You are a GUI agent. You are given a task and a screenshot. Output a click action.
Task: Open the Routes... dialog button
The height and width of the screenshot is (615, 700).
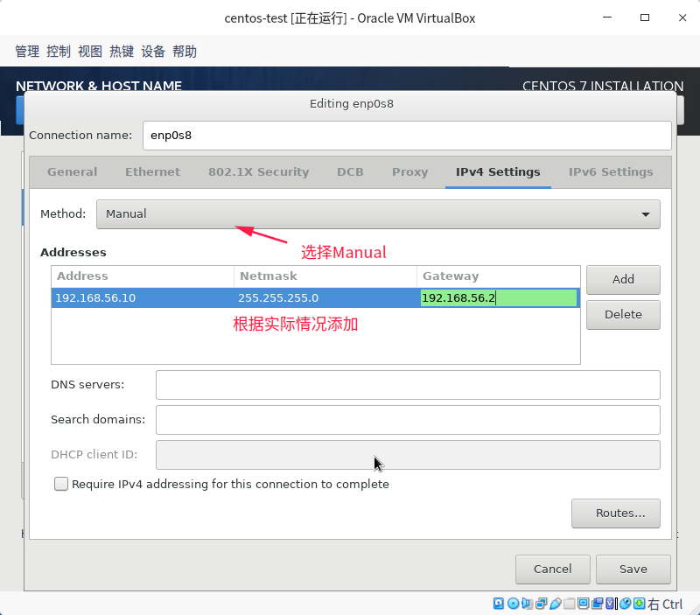coord(616,514)
